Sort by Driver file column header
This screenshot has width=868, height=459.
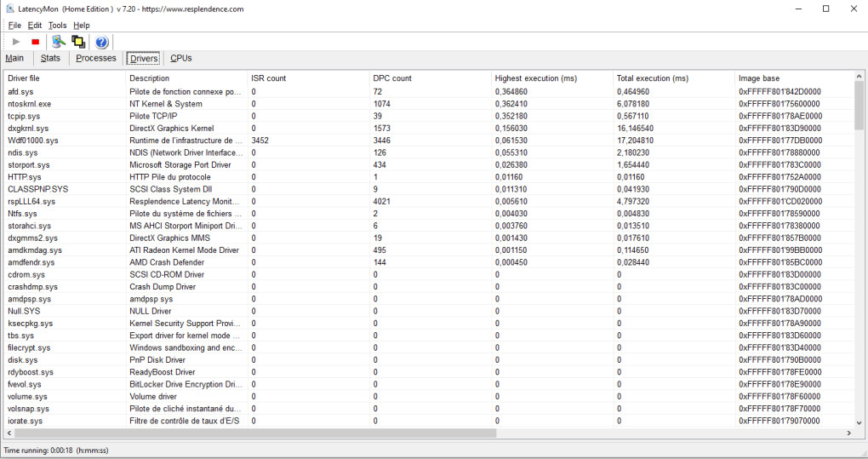coord(65,78)
